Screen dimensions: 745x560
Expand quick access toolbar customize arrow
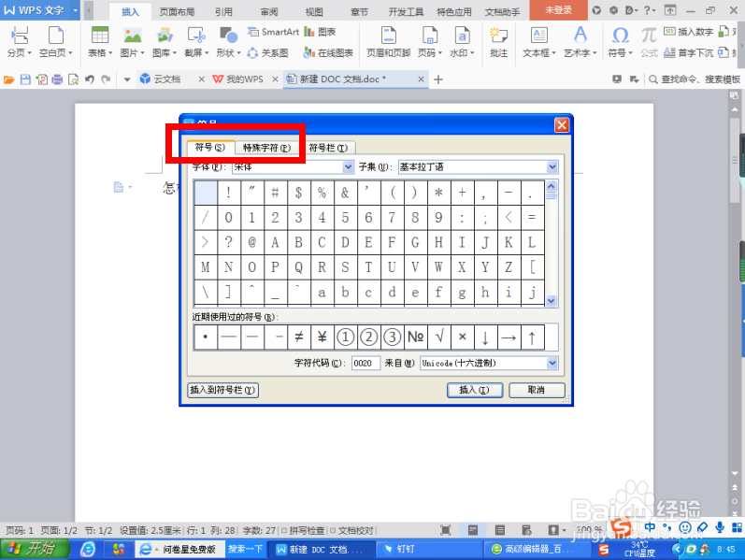tap(127, 79)
